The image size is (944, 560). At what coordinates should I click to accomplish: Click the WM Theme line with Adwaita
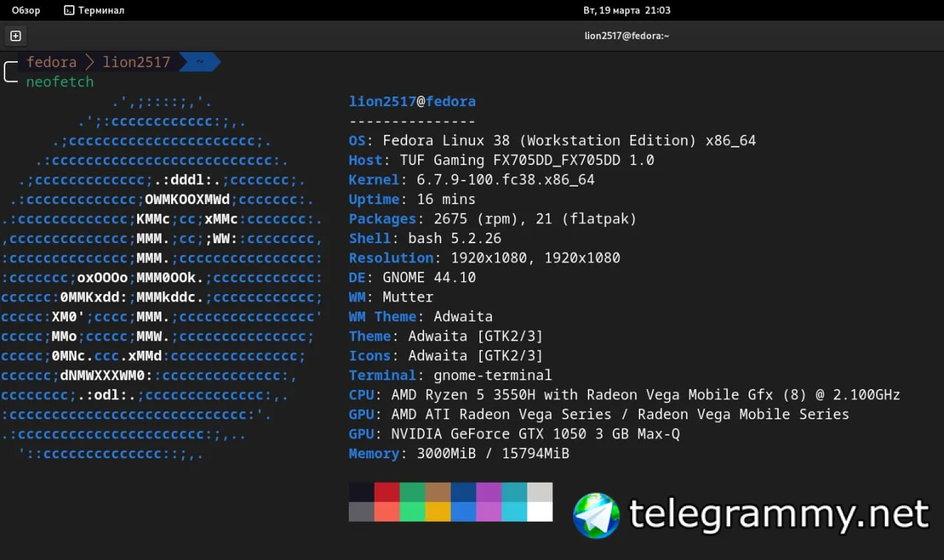(x=420, y=317)
